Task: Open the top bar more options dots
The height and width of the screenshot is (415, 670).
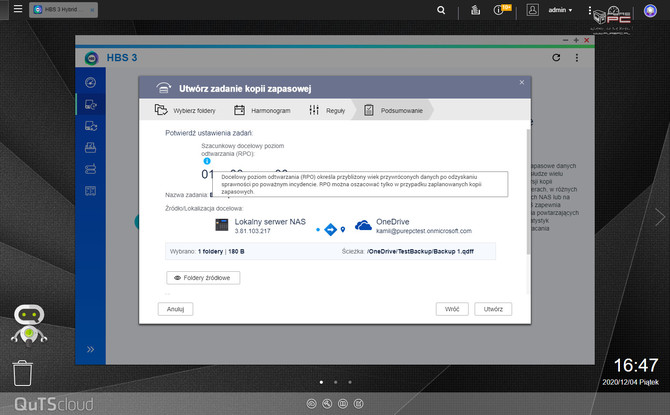Action: click(x=590, y=10)
